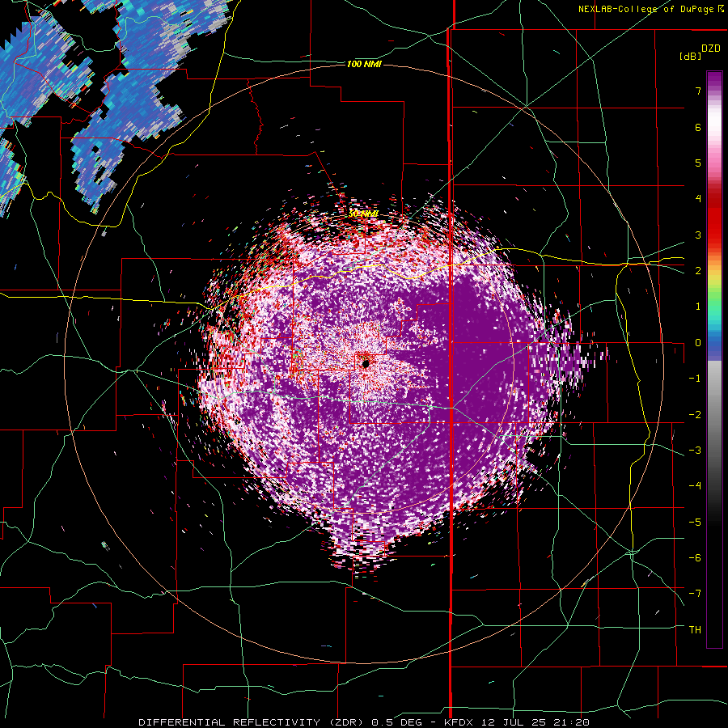This screenshot has width=728, height=728.
Task: Click the 0.5 DEG elevation text
Action: pos(396,722)
